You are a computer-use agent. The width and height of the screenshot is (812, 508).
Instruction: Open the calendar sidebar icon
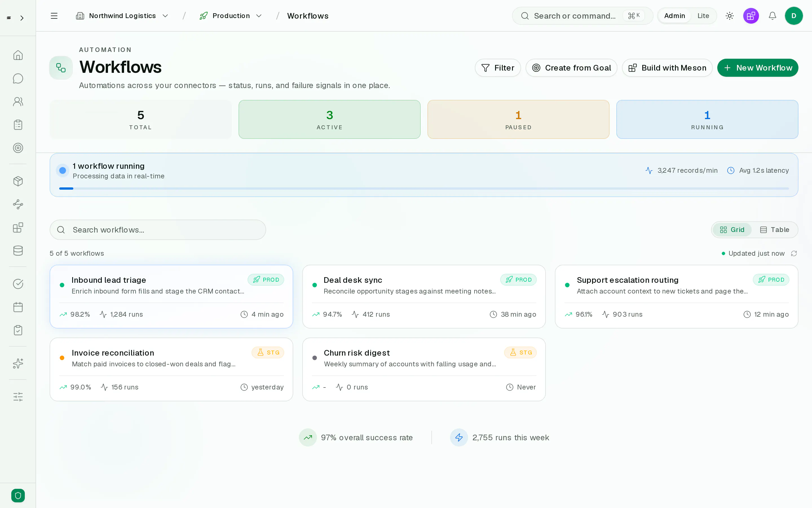(x=18, y=307)
